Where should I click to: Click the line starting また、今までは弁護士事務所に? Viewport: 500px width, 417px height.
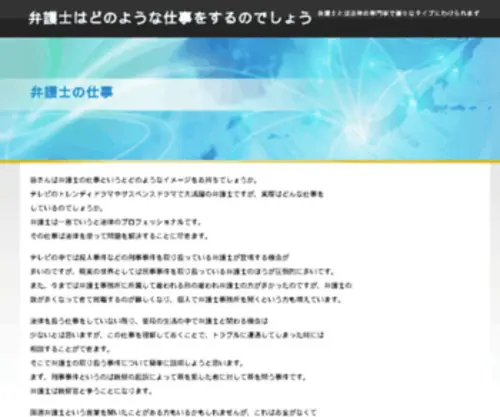[x=191, y=286]
